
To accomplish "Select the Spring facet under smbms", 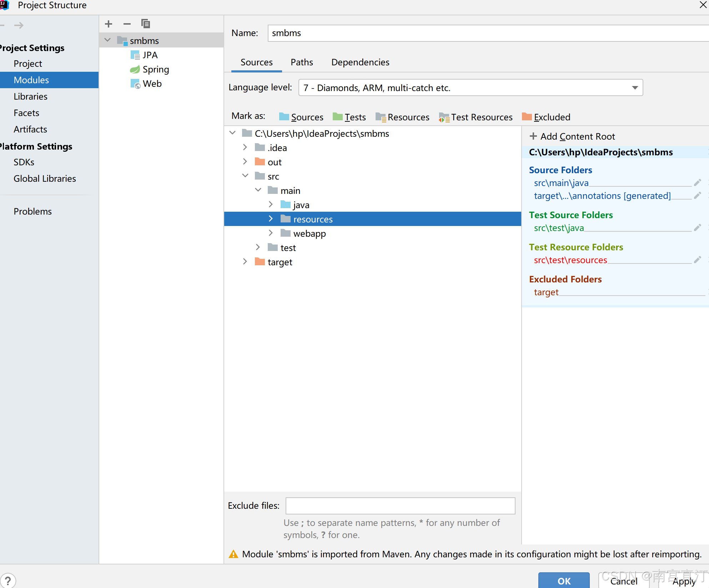I will (156, 69).
